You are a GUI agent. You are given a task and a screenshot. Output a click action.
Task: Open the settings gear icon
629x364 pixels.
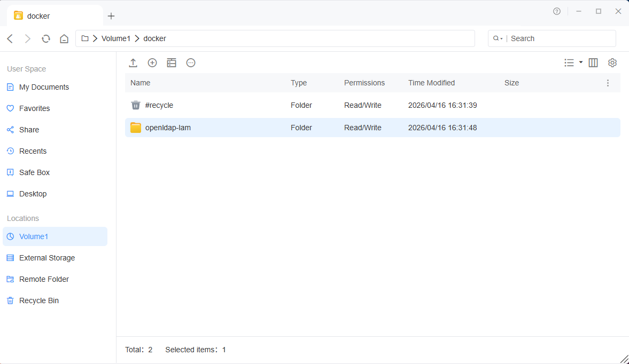click(x=612, y=63)
